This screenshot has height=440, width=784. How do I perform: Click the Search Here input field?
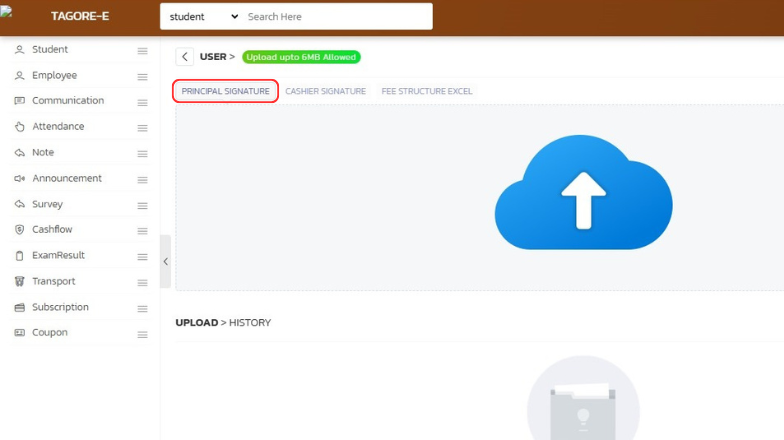(335, 17)
